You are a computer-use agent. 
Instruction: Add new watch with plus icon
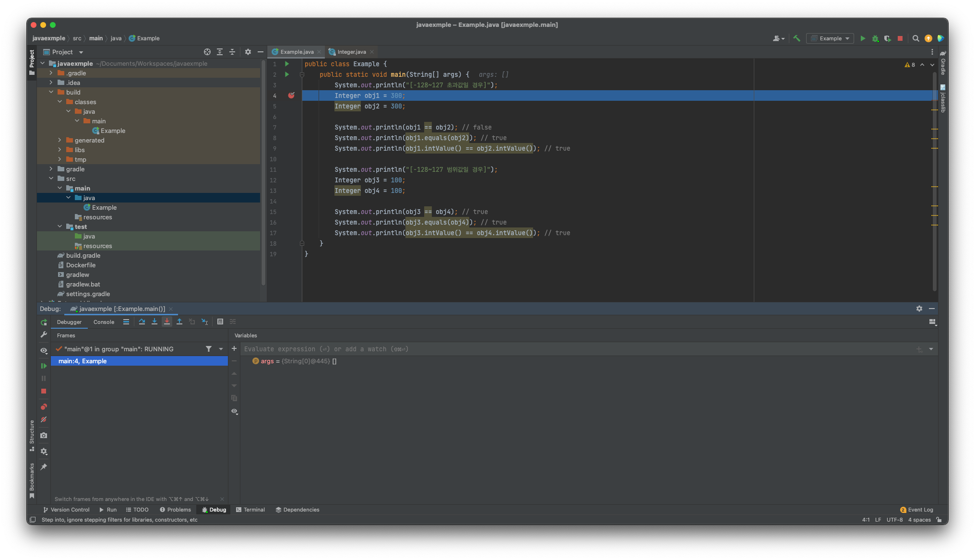click(234, 349)
